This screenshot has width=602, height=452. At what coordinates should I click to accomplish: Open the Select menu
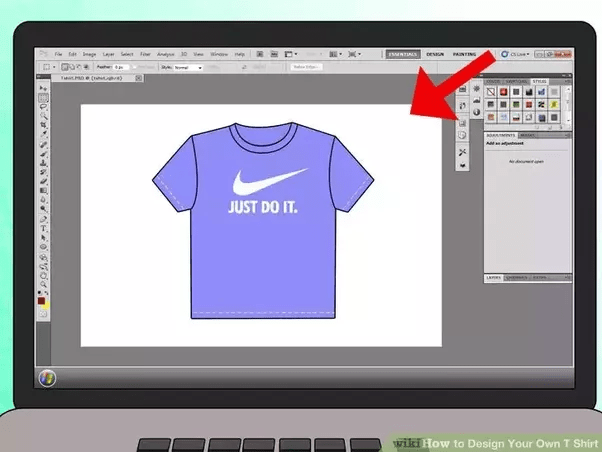127,54
